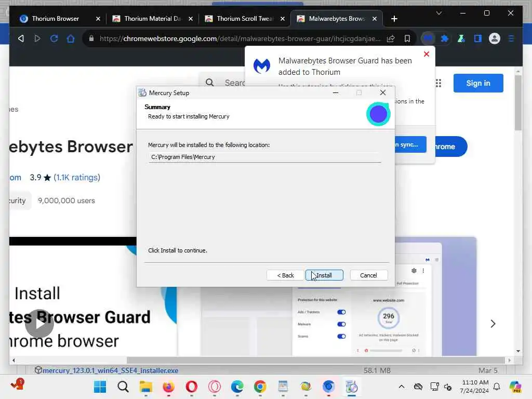Open the notifications bell
This screenshot has width=532, height=399.
point(497,387)
